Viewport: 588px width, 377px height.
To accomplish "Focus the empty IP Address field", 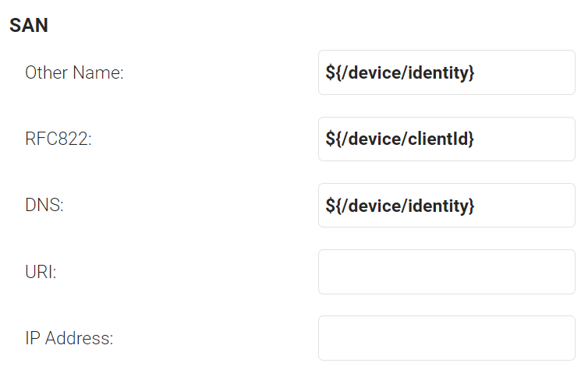I will pyautogui.click(x=446, y=338).
